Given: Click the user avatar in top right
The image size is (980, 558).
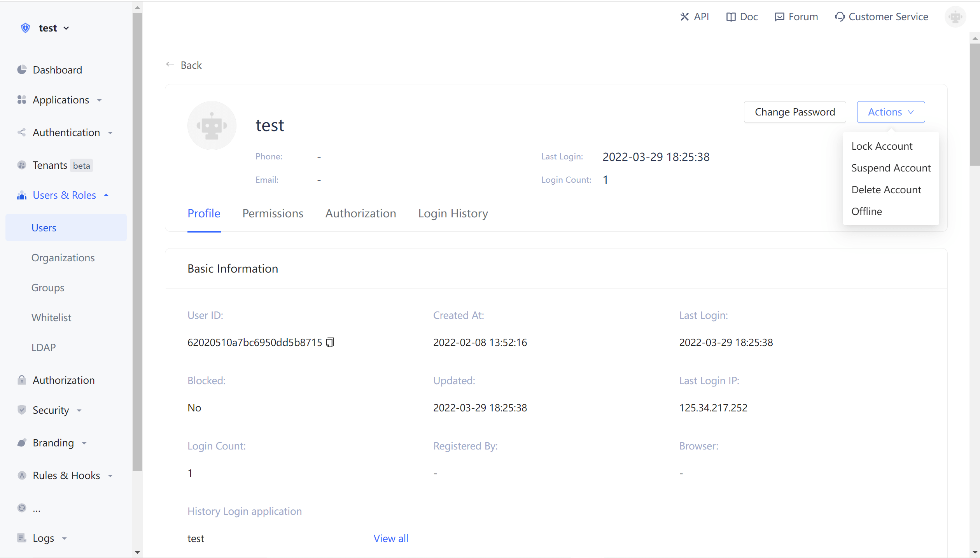Looking at the screenshot, I should coord(955,17).
